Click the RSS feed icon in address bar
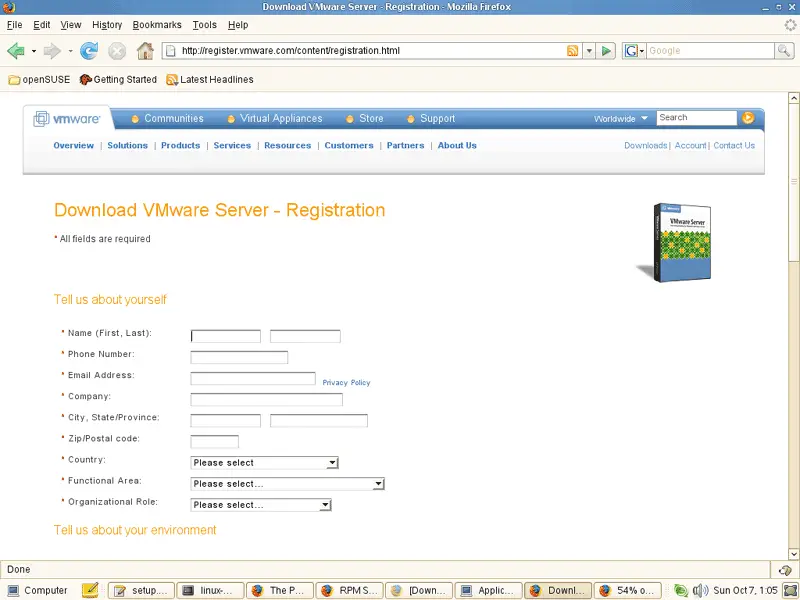The height and width of the screenshot is (600, 800). [572, 51]
